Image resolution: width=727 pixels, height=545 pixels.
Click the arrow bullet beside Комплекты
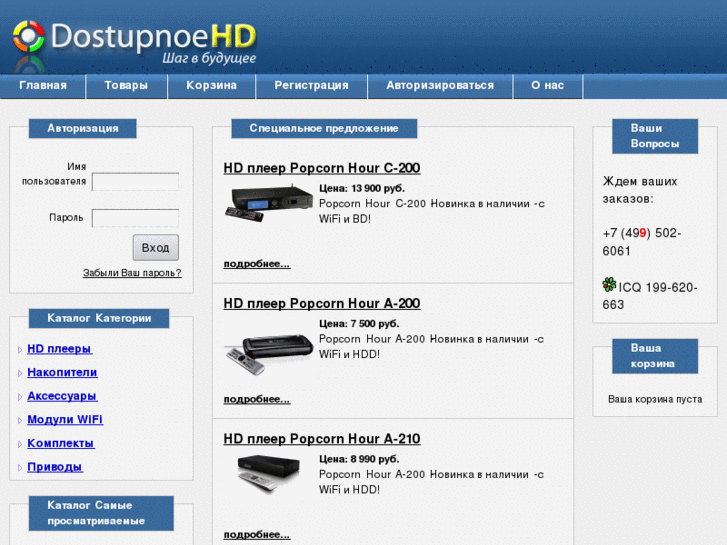(19, 444)
